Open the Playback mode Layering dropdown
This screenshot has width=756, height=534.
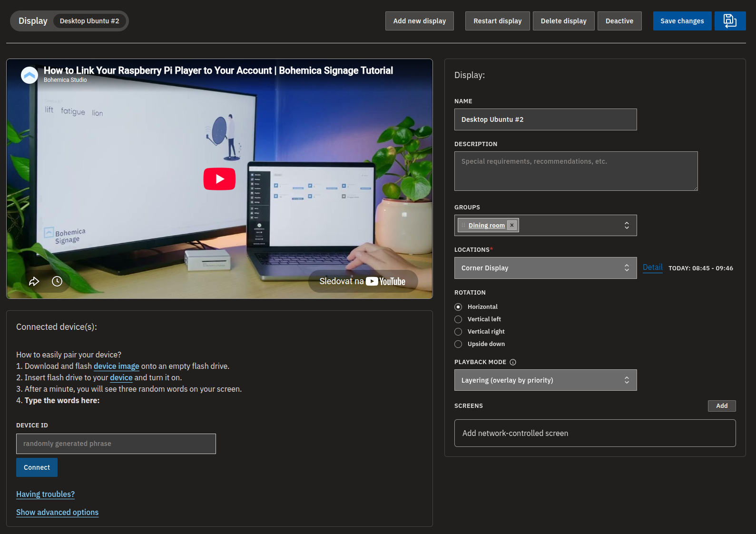(546, 380)
